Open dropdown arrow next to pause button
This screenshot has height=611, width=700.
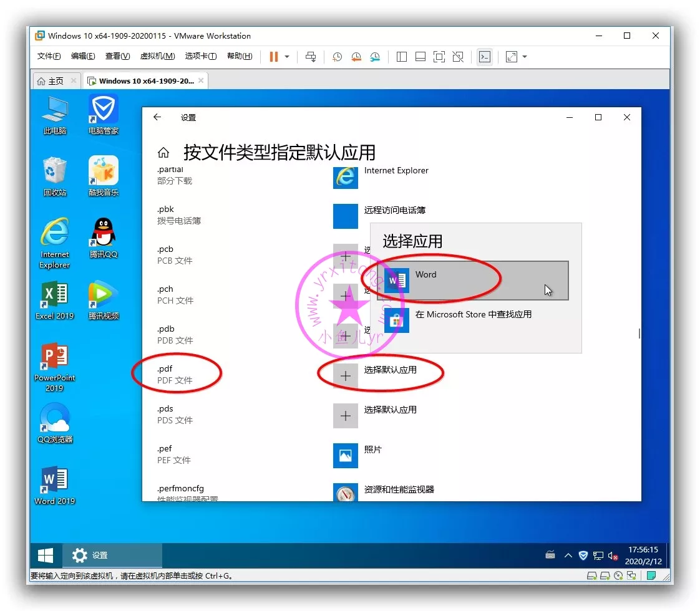pyautogui.click(x=287, y=57)
